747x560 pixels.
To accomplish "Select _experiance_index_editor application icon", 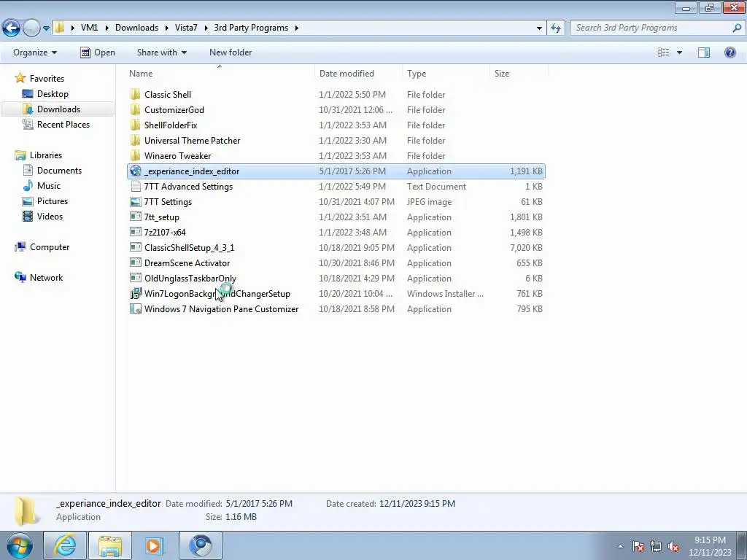I will tap(136, 171).
